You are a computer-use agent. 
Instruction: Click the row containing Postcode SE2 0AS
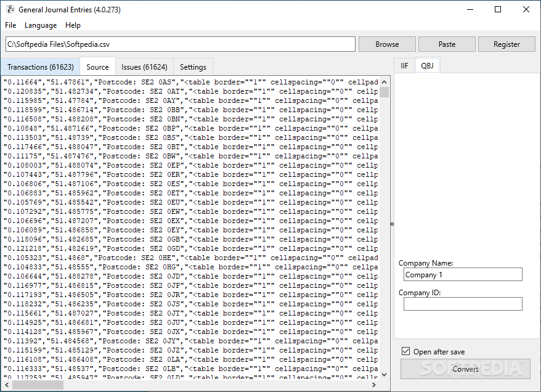[x=191, y=82]
